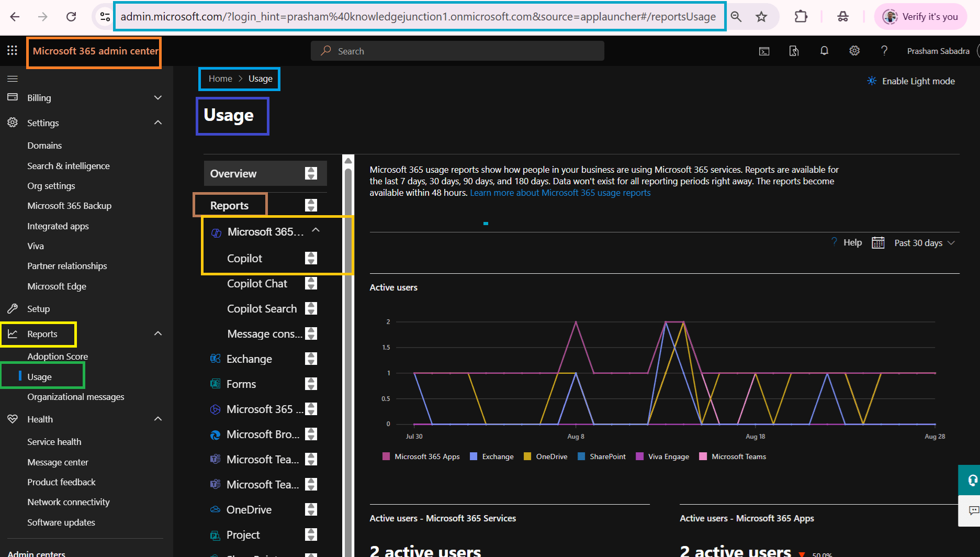
Task: Collapse the Health section in the sidebar
Action: pos(158,419)
